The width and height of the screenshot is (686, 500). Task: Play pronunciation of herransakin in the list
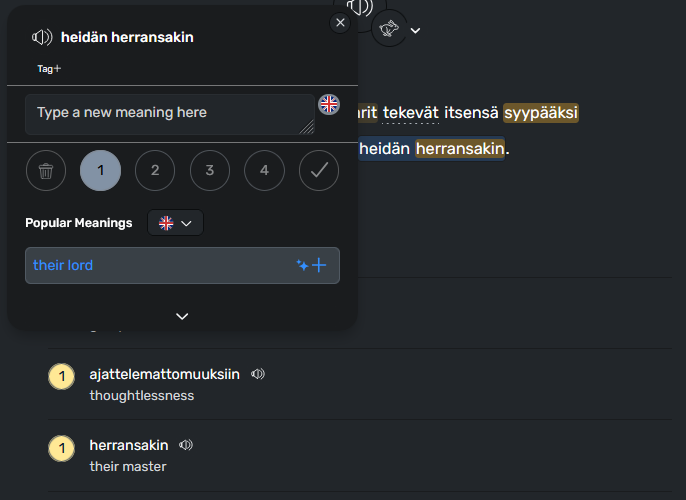point(186,445)
